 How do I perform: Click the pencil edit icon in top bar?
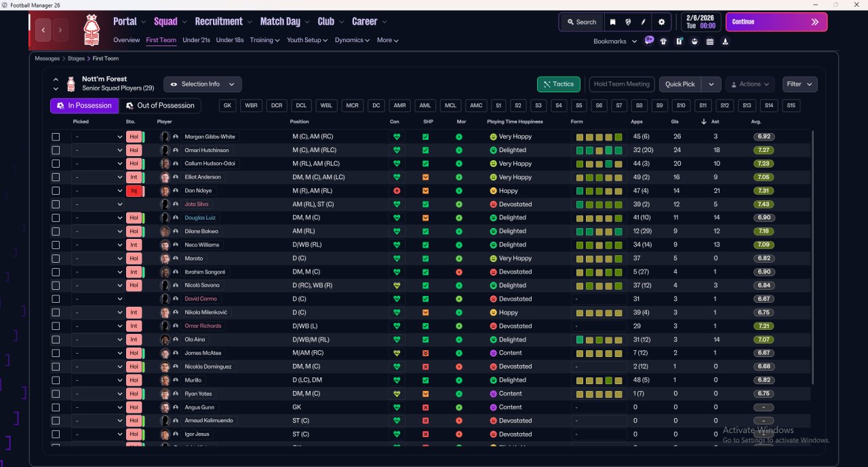(x=644, y=22)
